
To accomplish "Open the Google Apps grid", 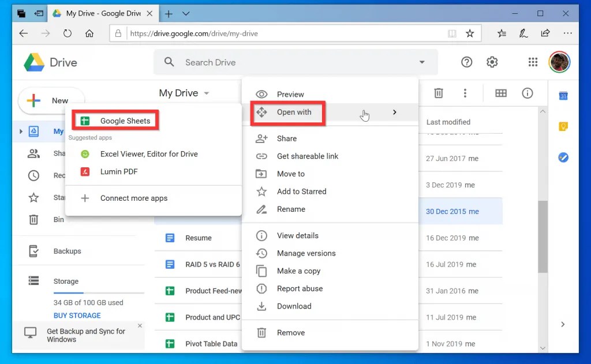I will click(532, 62).
